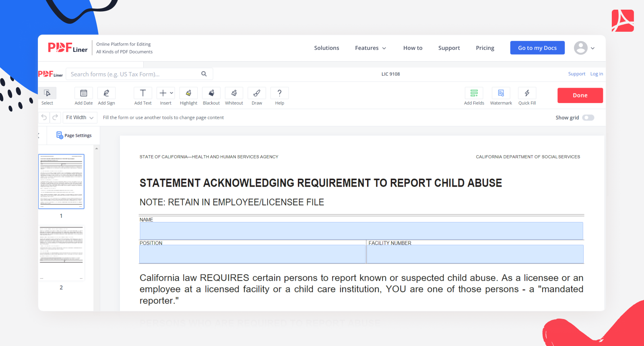This screenshot has width=644, height=346.
Task: Redo the last action
Action: coord(55,117)
